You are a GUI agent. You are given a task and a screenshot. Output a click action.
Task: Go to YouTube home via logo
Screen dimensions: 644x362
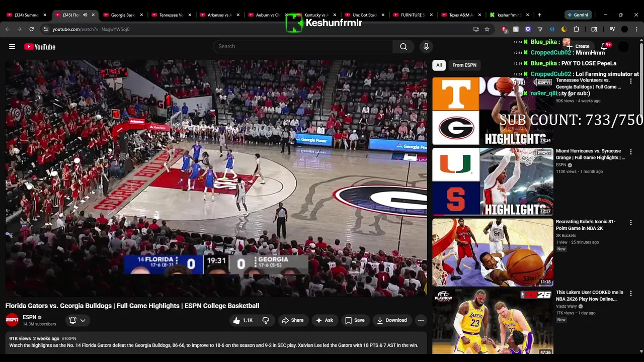click(x=40, y=47)
